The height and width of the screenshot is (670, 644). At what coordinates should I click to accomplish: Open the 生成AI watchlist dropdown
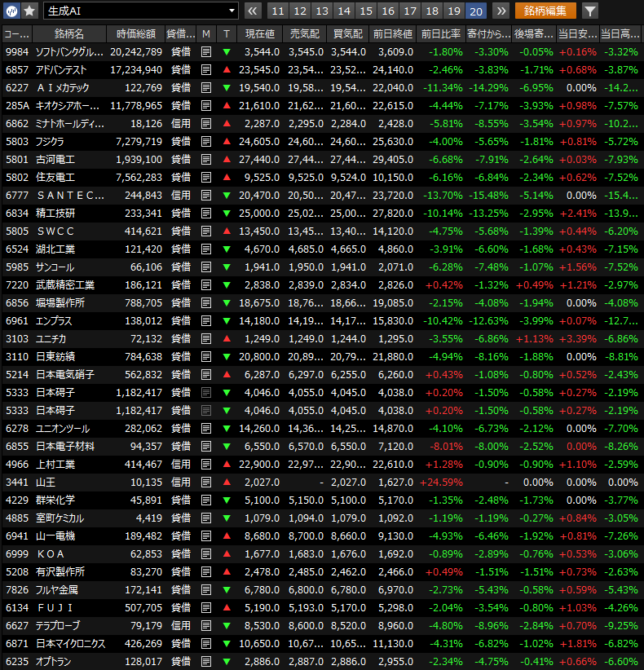tap(140, 11)
